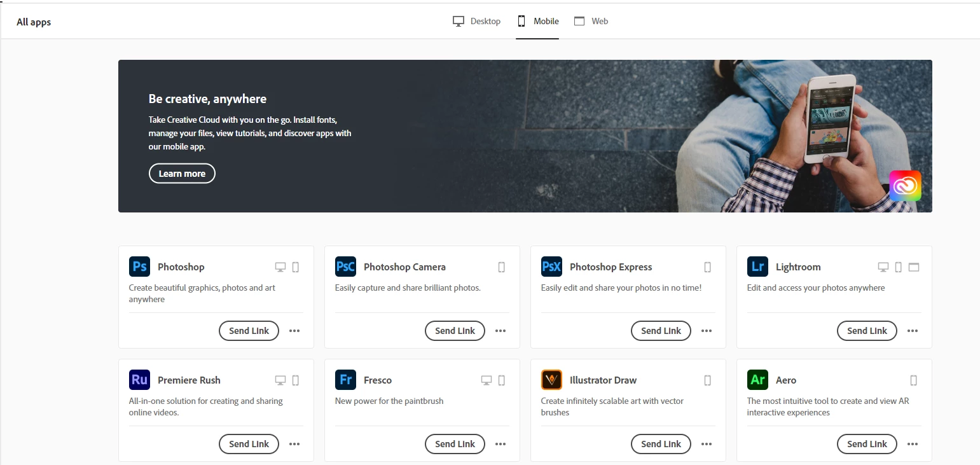This screenshot has width=980, height=465.
Task: Click the 'All apps' heading
Action: click(34, 22)
